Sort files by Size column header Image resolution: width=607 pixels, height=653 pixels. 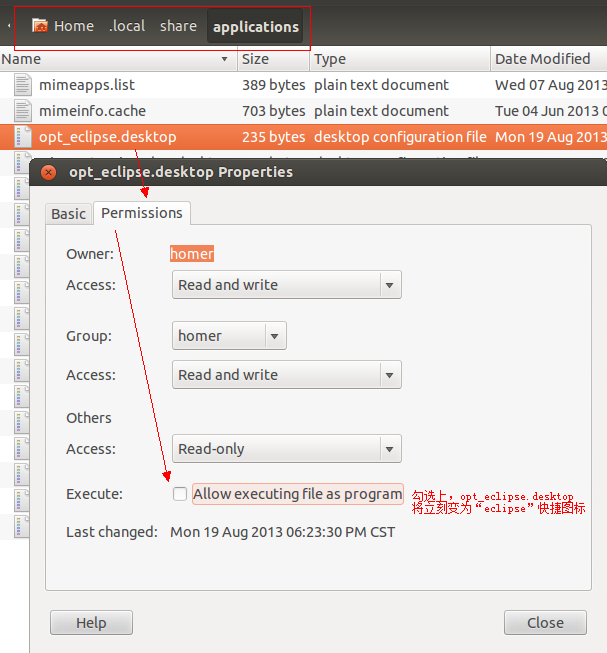[x=274, y=59]
